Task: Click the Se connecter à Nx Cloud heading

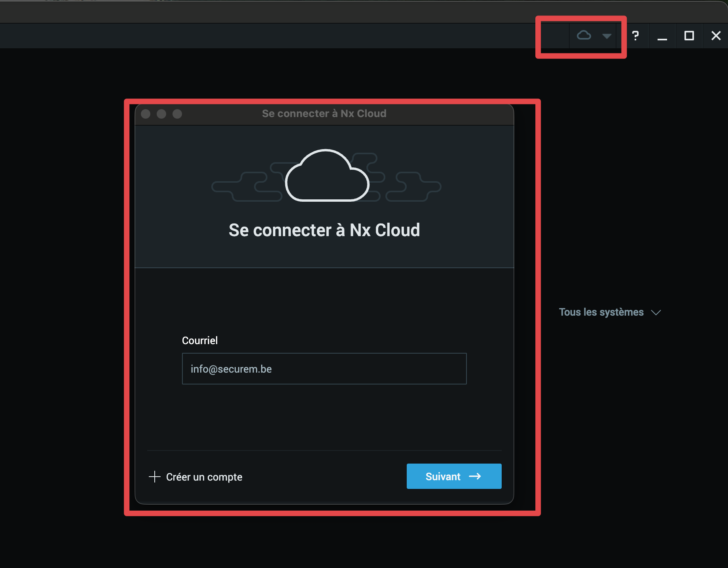Action: point(324,230)
